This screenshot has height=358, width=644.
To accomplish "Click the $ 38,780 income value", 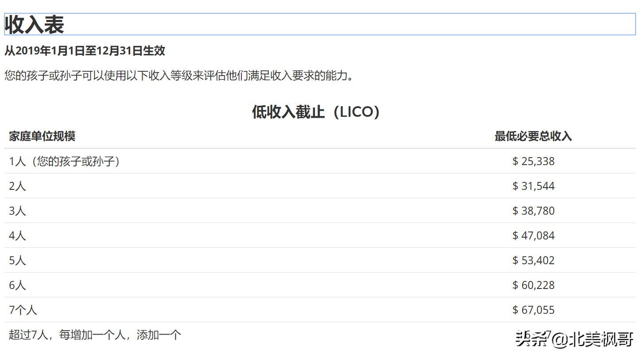I will pos(532,211).
